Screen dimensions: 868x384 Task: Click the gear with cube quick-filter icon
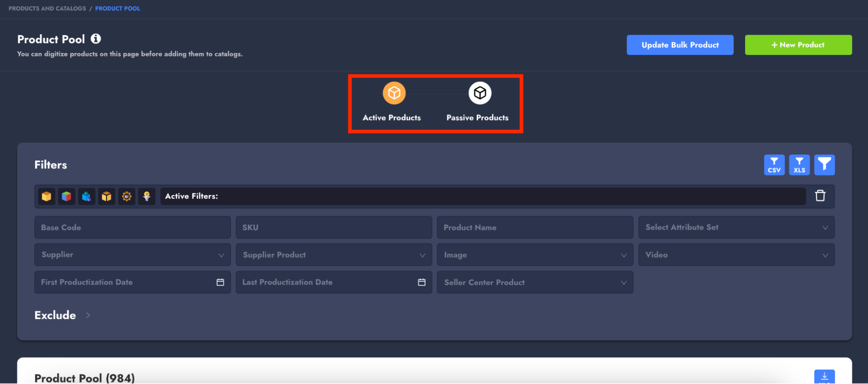[126, 197]
